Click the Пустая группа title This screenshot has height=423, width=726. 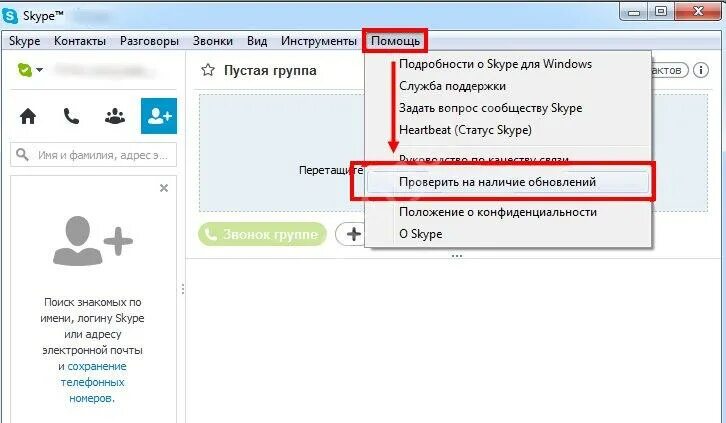[270, 70]
